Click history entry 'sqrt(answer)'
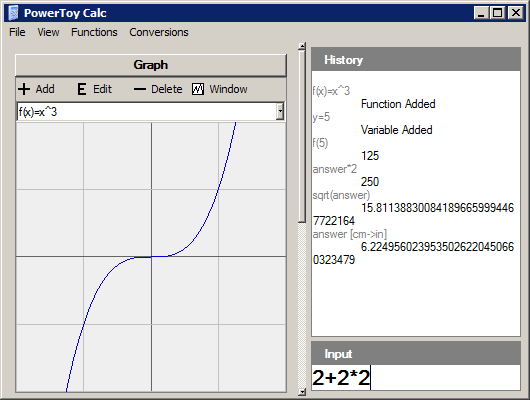This screenshot has height=400, width=530. (x=341, y=195)
